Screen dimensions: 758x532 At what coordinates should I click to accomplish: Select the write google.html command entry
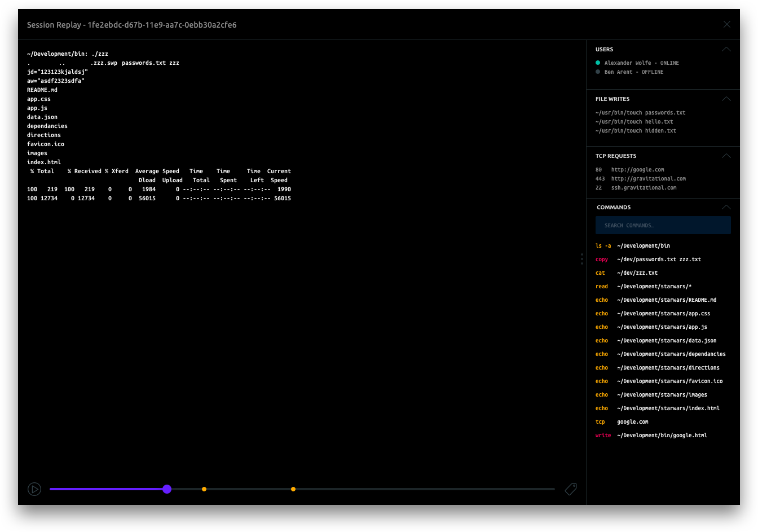[651, 436]
